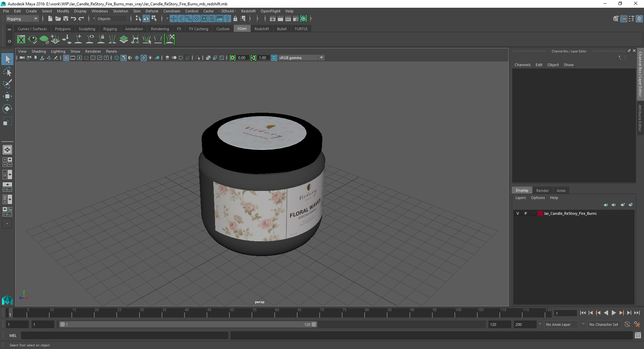Switch to the Redshift shelf tab

point(262,29)
